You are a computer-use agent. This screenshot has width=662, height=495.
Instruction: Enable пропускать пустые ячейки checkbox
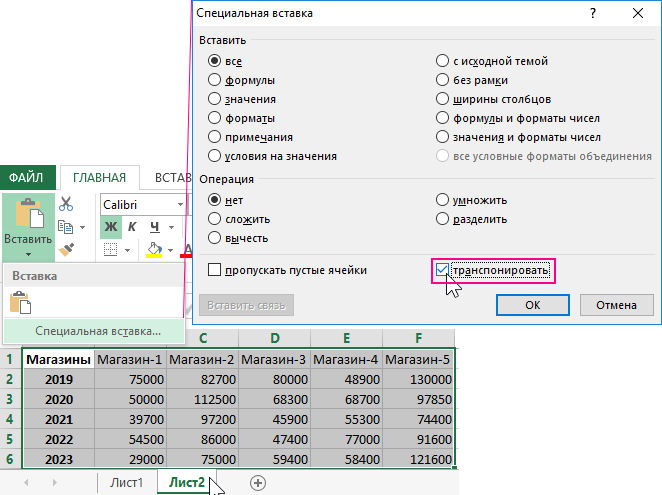pos(214,270)
